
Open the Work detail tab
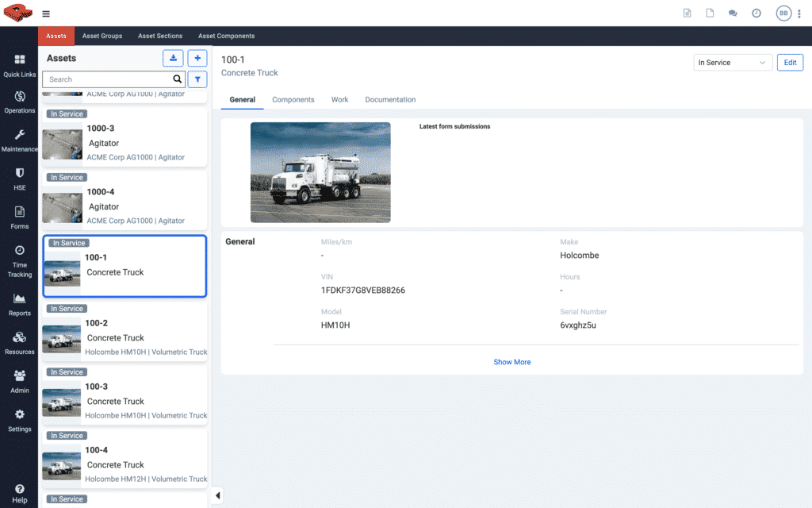coord(339,99)
